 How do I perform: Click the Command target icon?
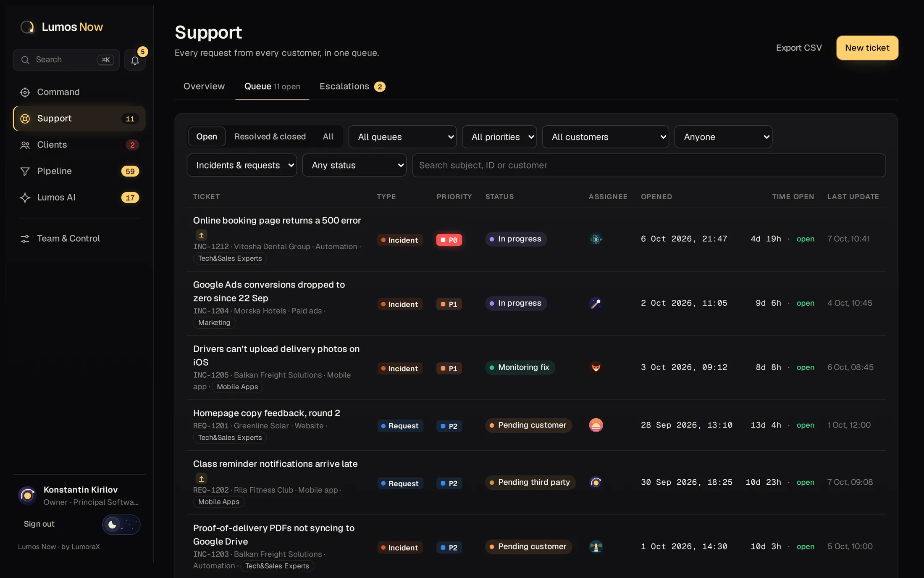[25, 92]
